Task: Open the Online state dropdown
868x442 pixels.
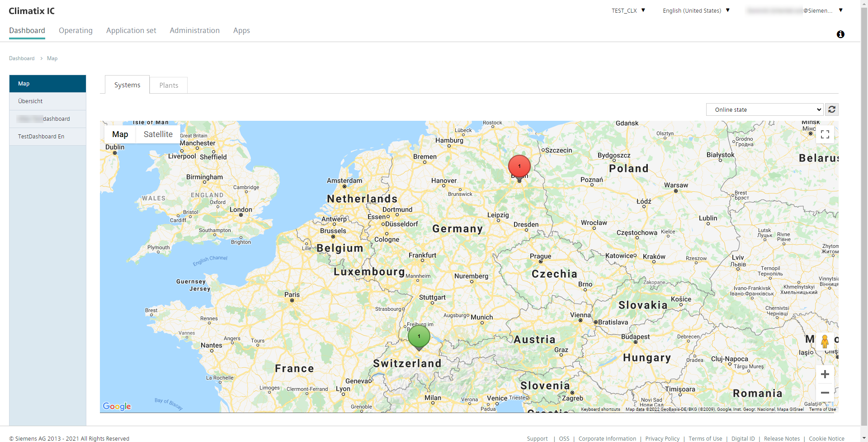Action: [x=765, y=109]
